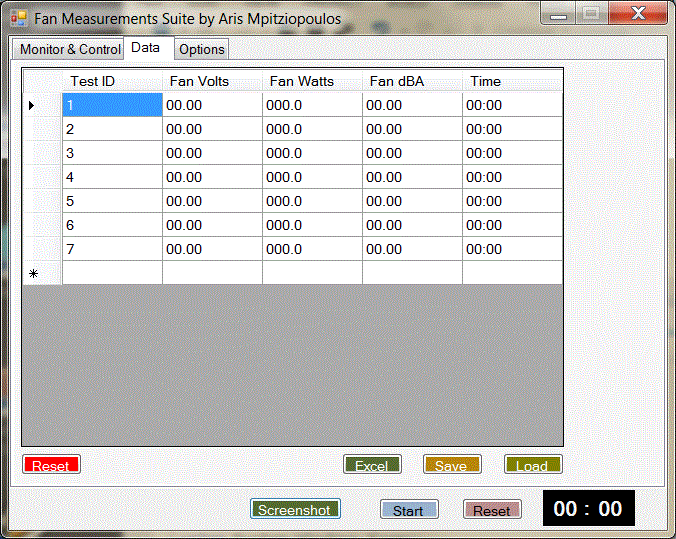
Task: Click the Load button
Action: (x=533, y=464)
